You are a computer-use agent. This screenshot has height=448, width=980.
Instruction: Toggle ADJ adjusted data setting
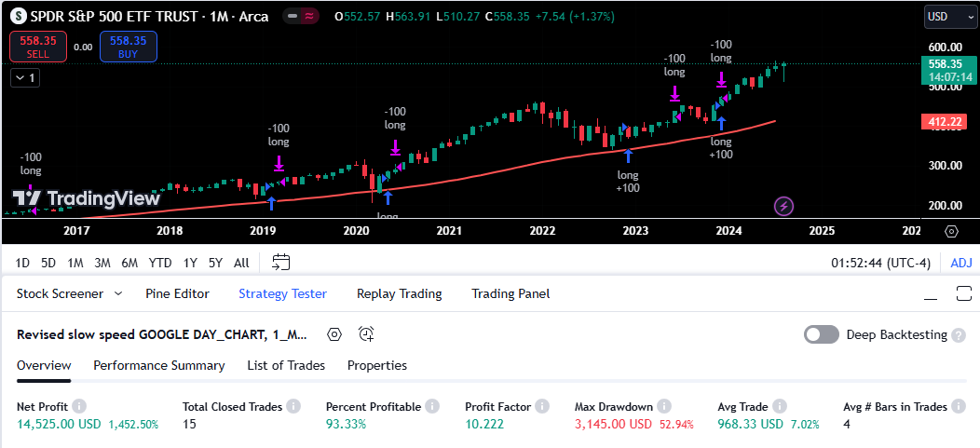click(x=960, y=263)
